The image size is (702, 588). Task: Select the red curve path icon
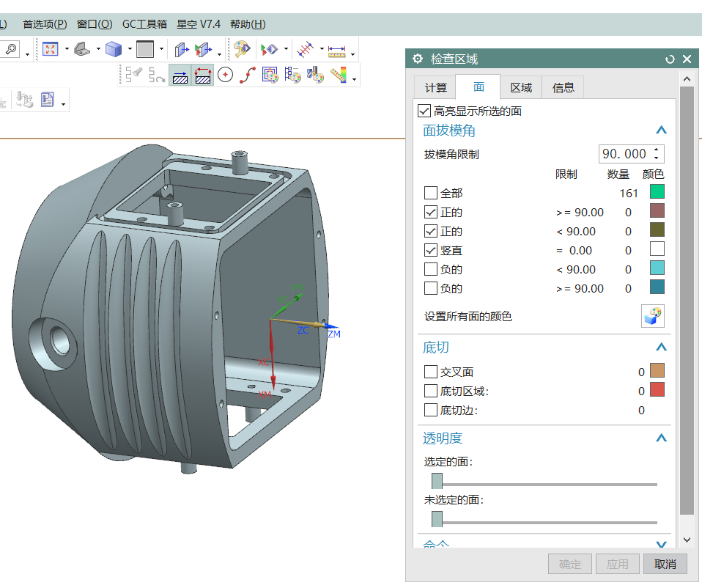[248, 75]
